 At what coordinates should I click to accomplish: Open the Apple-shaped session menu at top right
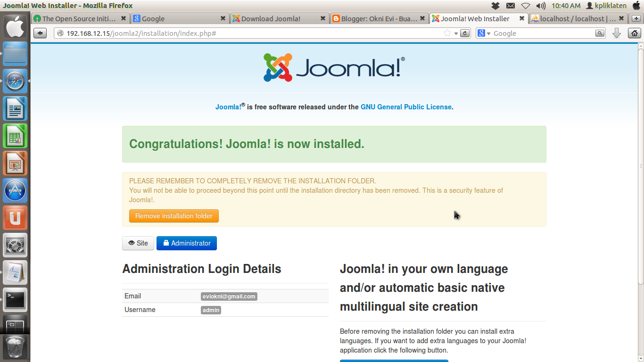click(636, 6)
